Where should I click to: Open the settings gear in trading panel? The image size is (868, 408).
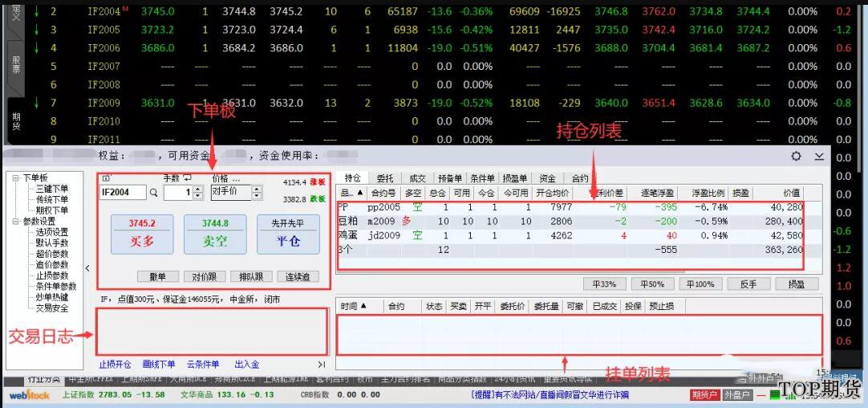click(796, 157)
